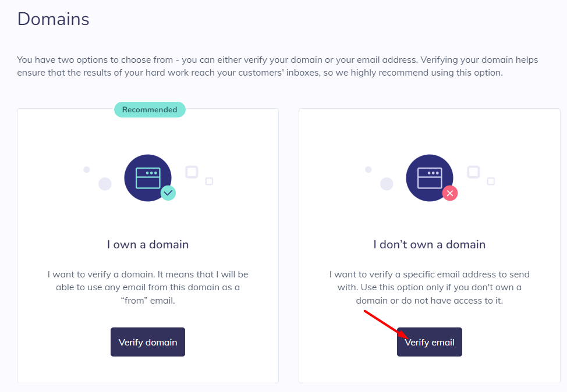The height and width of the screenshot is (392, 567).
Task: Click the right card description about specific email address
Action: [429, 287]
